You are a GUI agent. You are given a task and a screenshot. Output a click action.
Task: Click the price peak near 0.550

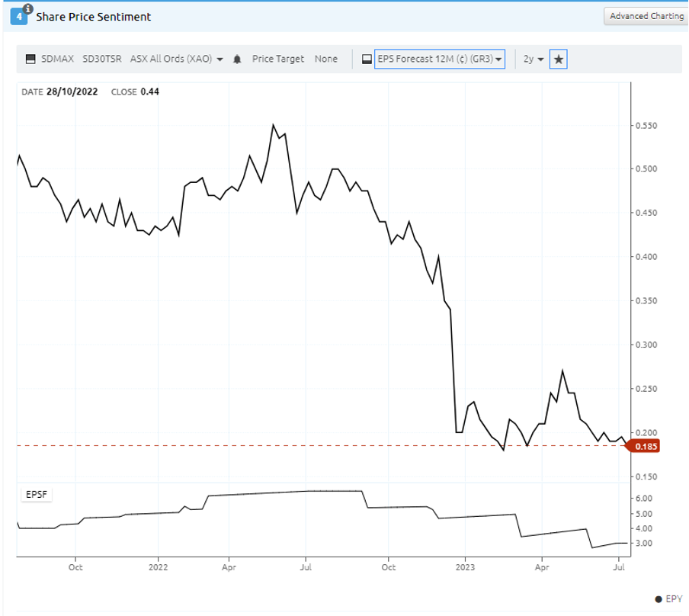coord(273,125)
